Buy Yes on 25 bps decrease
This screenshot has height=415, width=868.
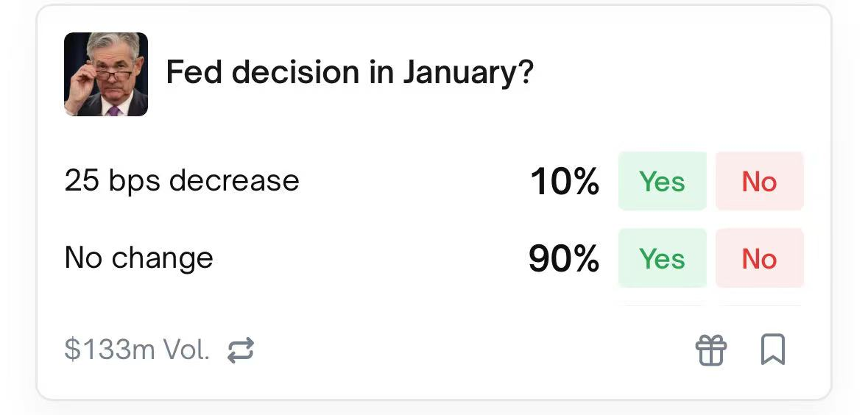point(662,181)
